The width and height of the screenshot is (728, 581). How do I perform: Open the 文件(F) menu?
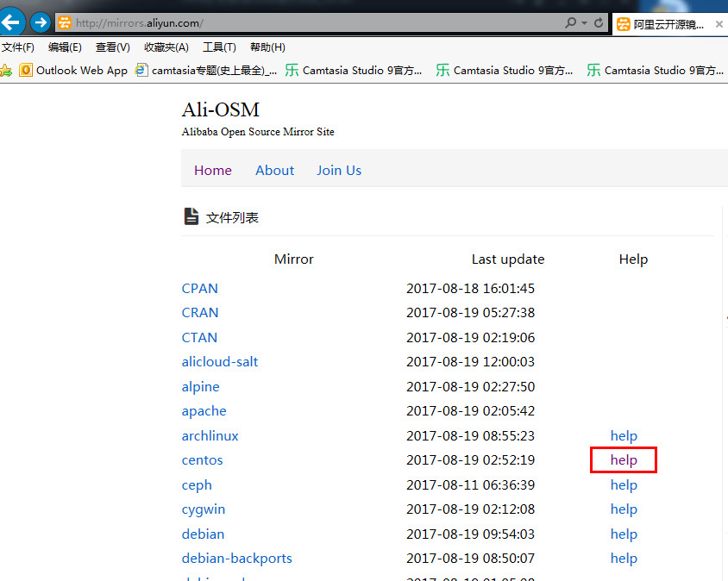[x=18, y=47]
